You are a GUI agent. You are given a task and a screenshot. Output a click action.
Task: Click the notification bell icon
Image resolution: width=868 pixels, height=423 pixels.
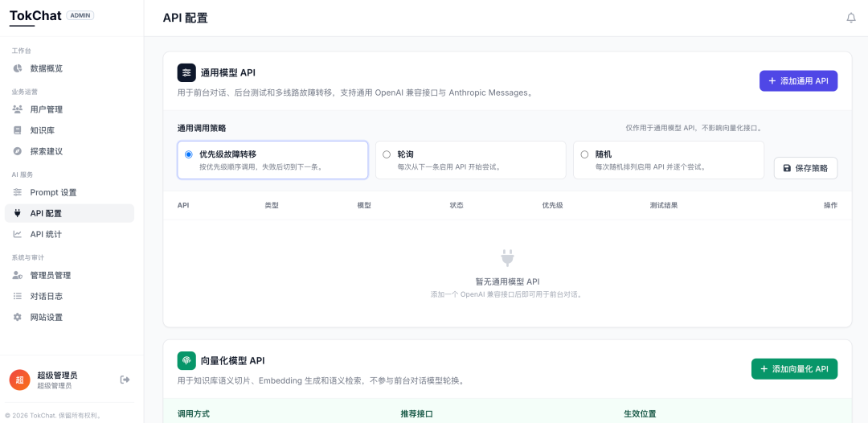pos(851,18)
